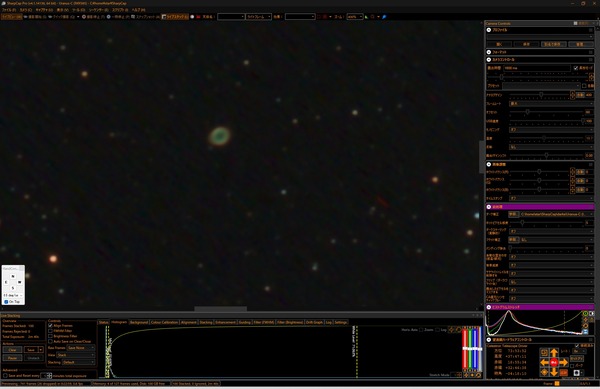The image size is (600, 389).
Task: Click the record dot icon in the top toolbar
Action: [192, 17]
